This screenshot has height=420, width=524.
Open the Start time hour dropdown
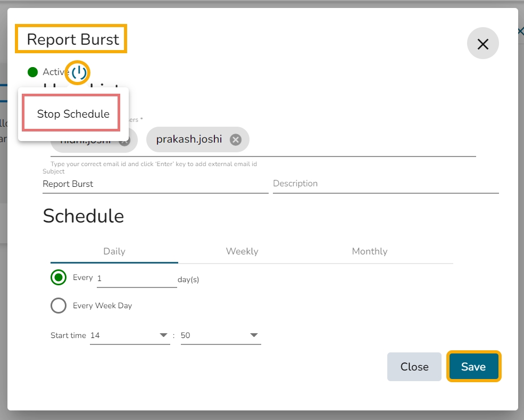pyautogui.click(x=129, y=335)
